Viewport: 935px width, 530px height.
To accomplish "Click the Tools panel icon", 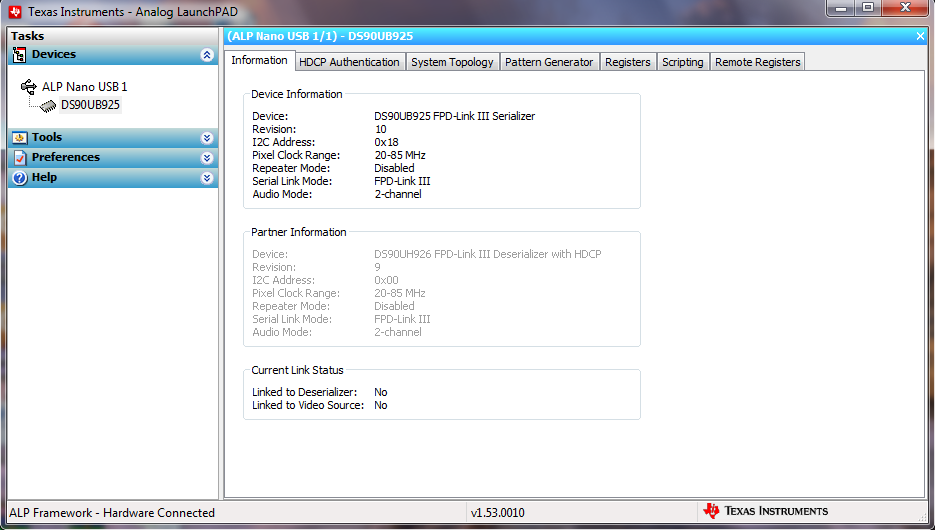I will pos(20,138).
